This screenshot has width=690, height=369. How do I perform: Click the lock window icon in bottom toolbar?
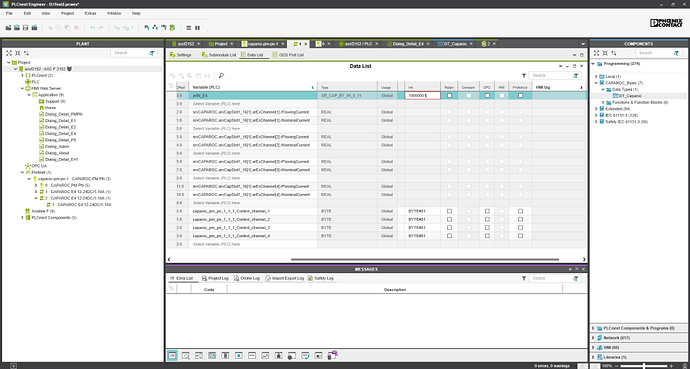tap(278, 355)
